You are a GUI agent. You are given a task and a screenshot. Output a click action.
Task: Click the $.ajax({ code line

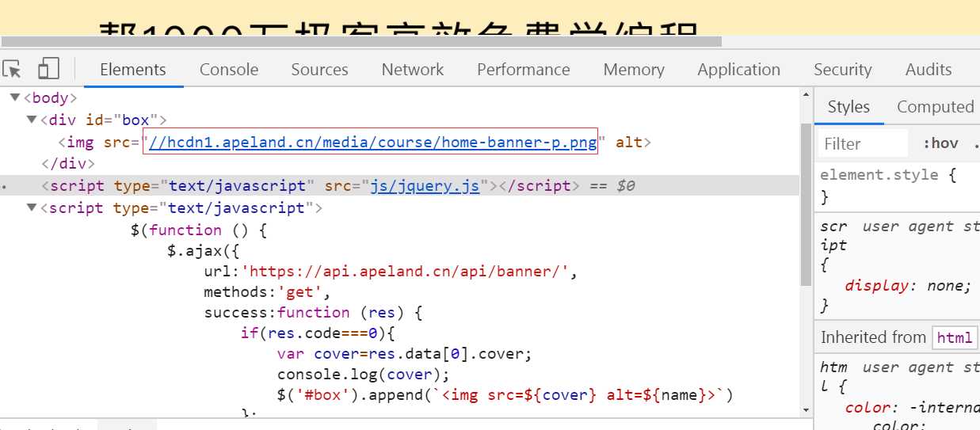point(205,251)
